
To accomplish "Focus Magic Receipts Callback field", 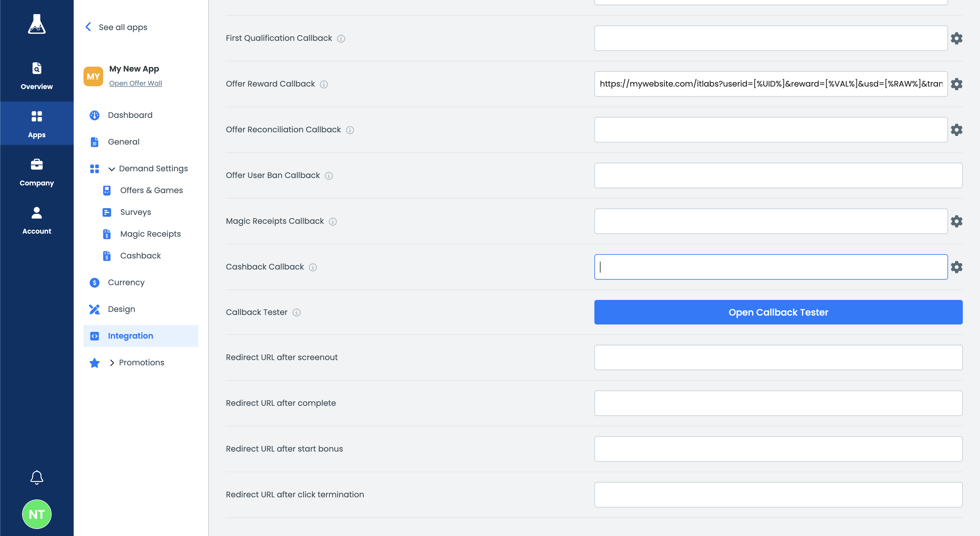I will tap(771, 221).
